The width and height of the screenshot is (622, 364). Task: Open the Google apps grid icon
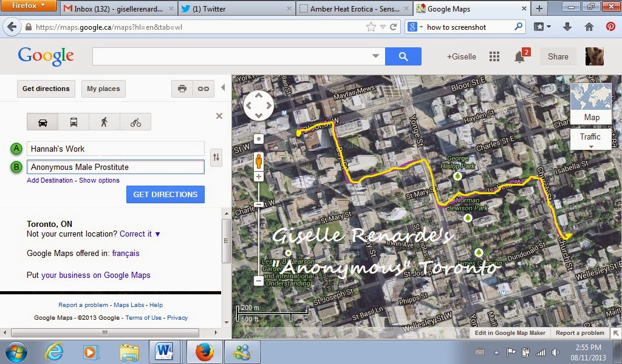[x=494, y=56]
